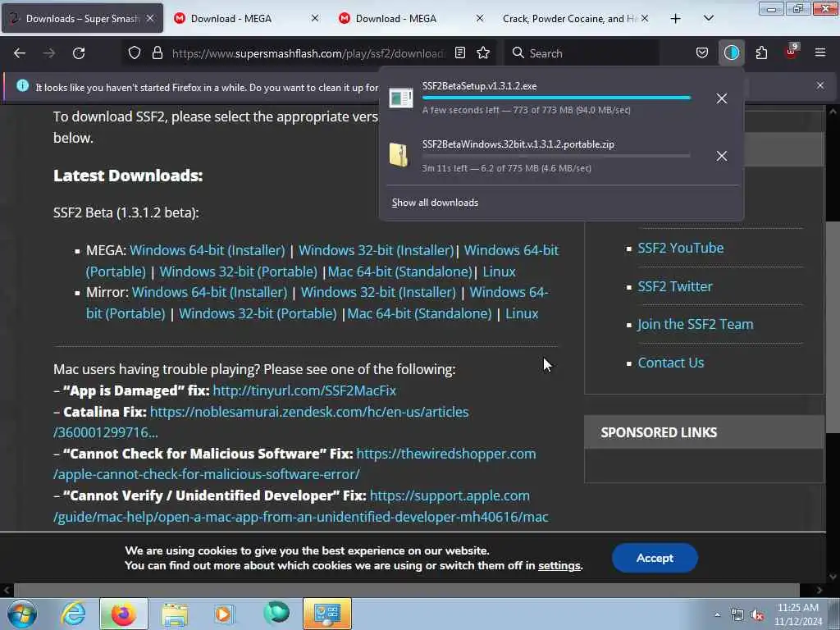Open the MEGA Linux download link
Image resolution: width=840 pixels, height=630 pixels.
(499, 272)
